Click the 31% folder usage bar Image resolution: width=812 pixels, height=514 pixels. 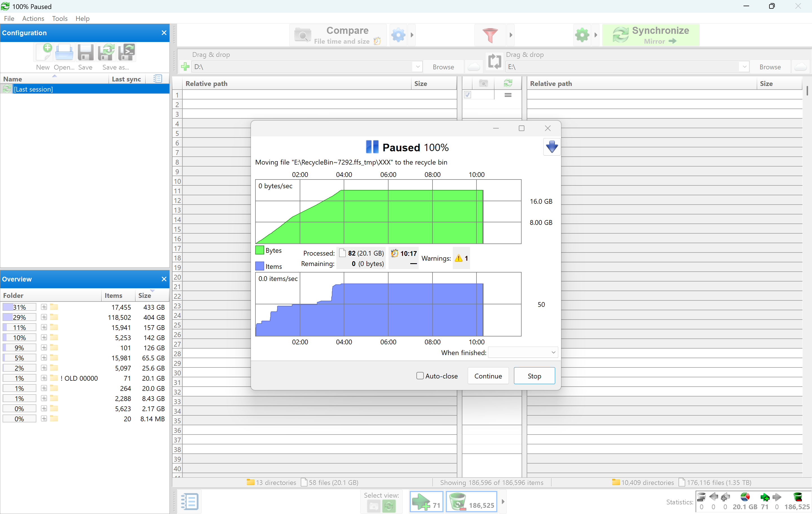[x=19, y=307]
